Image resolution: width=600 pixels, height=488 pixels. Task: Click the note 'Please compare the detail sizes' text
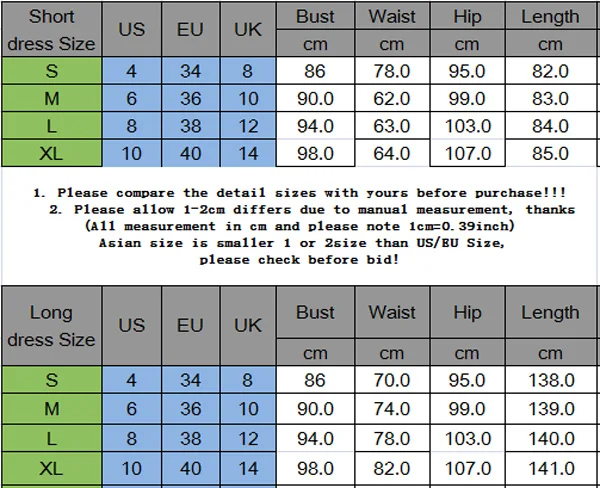300,193
